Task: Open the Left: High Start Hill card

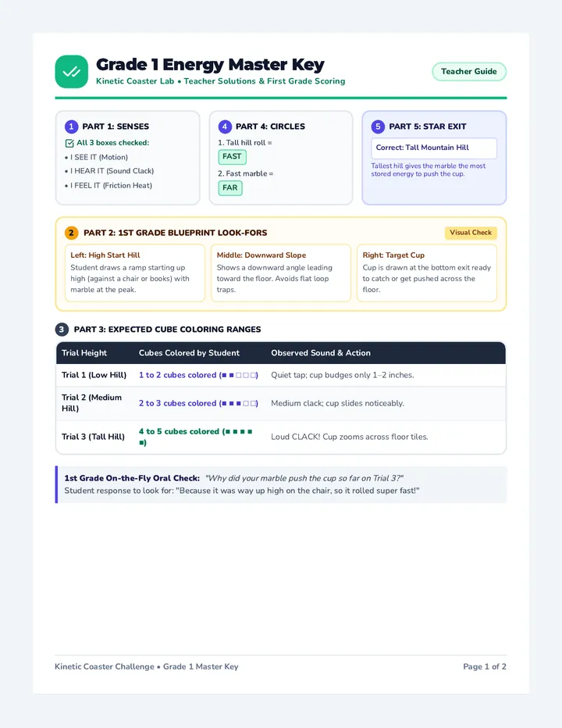Action: pyautogui.click(x=134, y=273)
